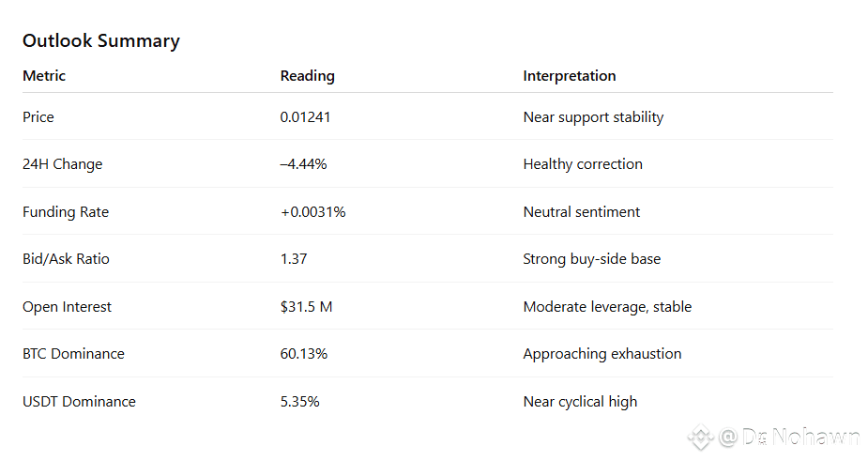Click the BTC Dominance metric cell

coord(73,354)
